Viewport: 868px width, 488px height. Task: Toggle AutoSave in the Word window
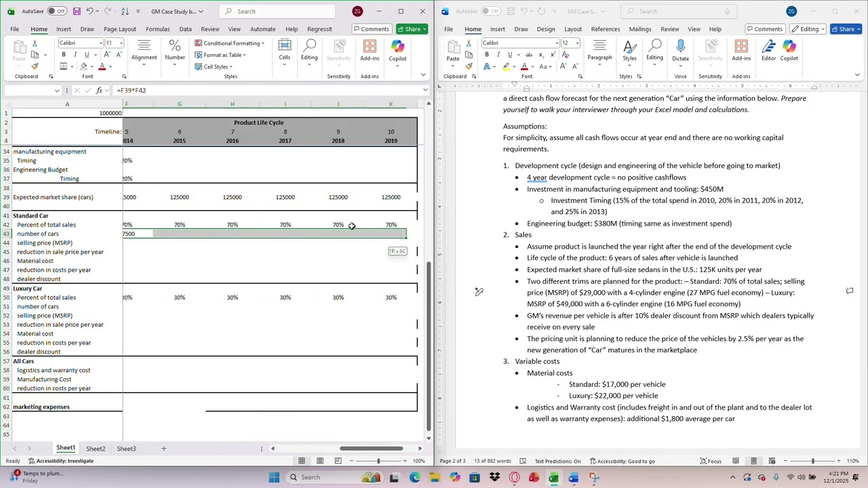coord(490,12)
